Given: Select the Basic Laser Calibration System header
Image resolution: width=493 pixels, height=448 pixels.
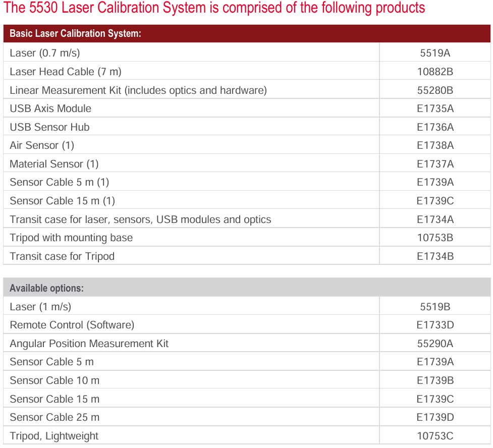Looking at the screenshot, I should click(75, 34).
